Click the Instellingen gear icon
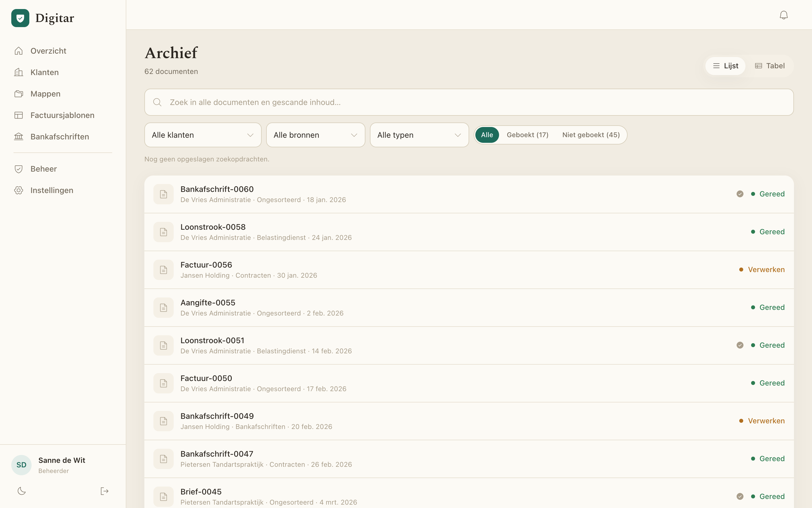The image size is (812, 508). pyautogui.click(x=19, y=190)
